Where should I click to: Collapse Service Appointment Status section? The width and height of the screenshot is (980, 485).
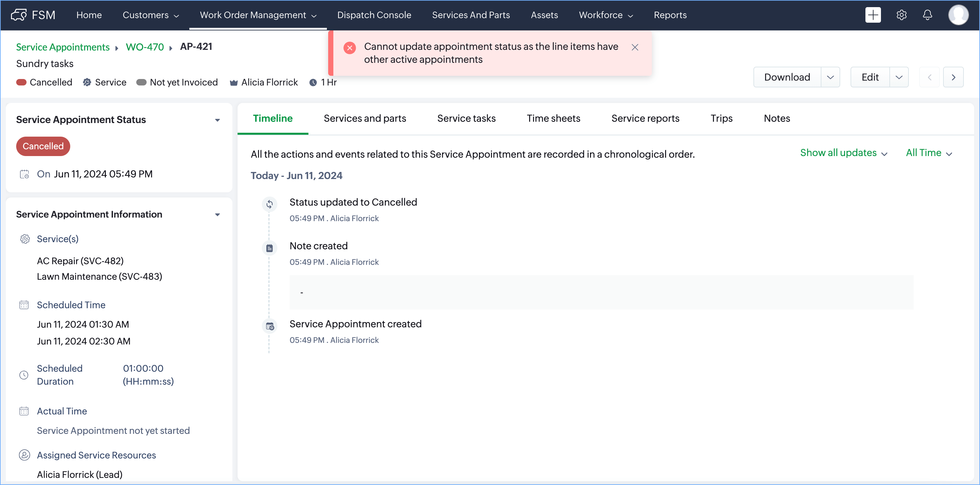[x=217, y=120]
